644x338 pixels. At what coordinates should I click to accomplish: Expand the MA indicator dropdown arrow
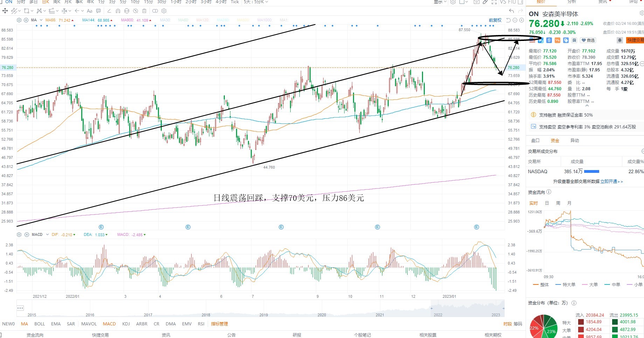41,20
